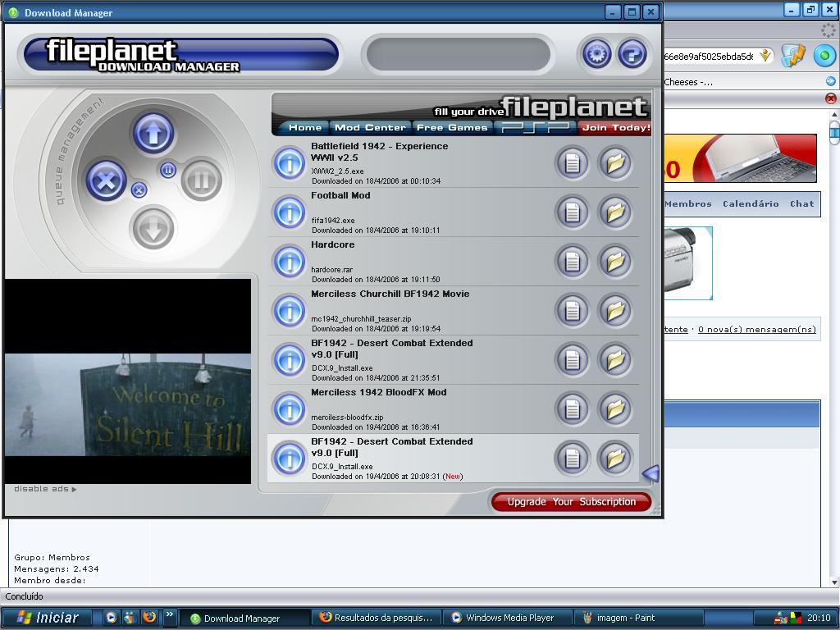
Task: Click the laptop banner ad in browser
Action: pyautogui.click(x=741, y=158)
